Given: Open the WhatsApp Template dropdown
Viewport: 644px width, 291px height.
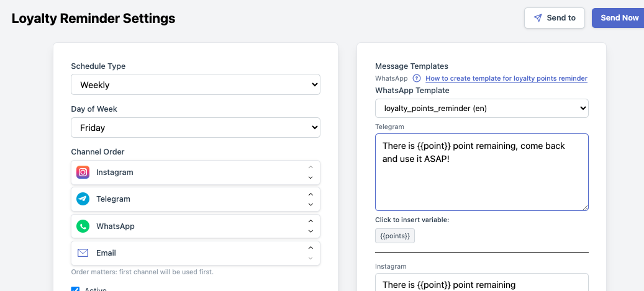Looking at the screenshot, I should (482, 109).
